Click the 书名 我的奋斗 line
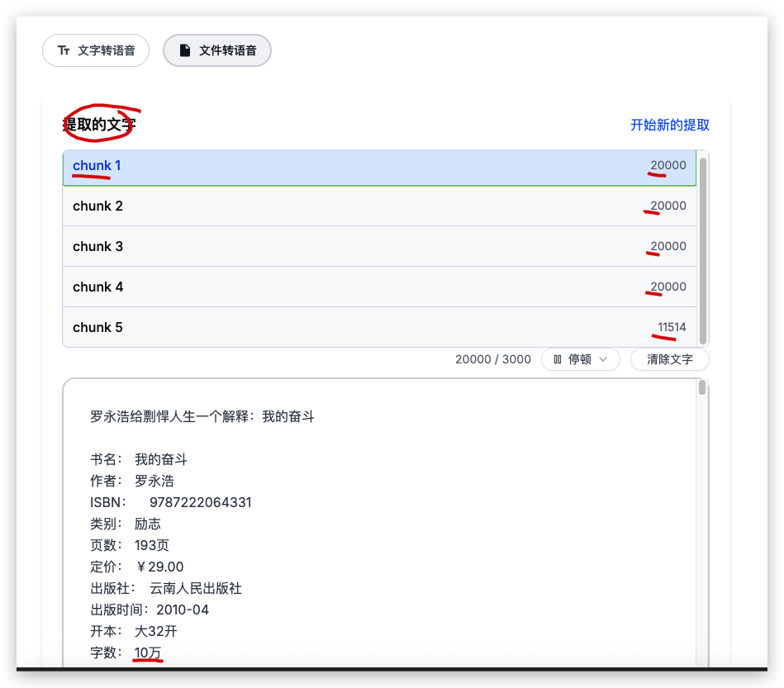 click(x=139, y=459)
